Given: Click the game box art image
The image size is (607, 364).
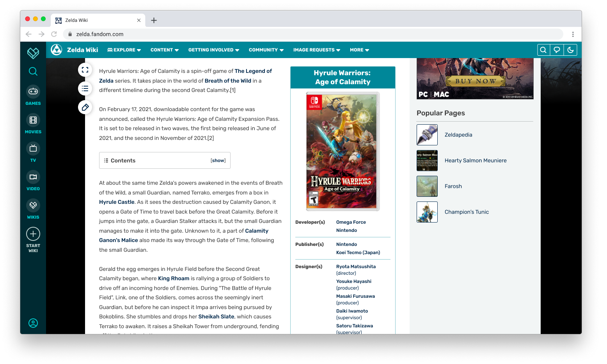Looking at the screenshot, I should pyautogui.click(x=343, y=152).
